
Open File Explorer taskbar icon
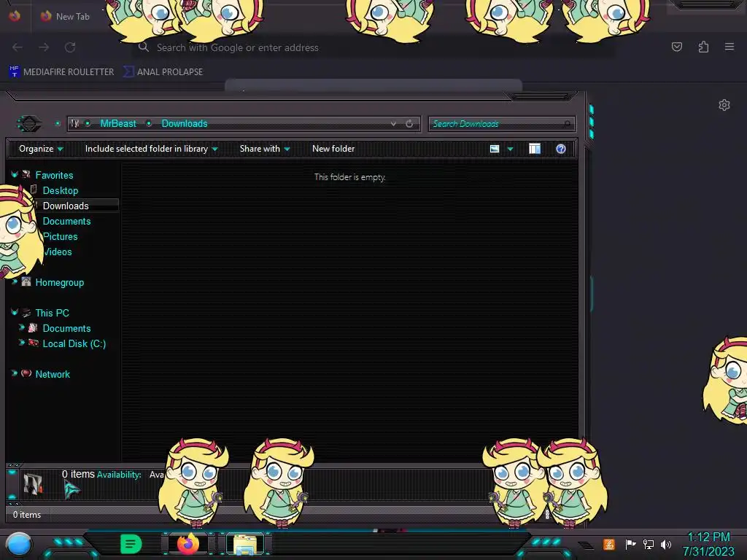245,544
